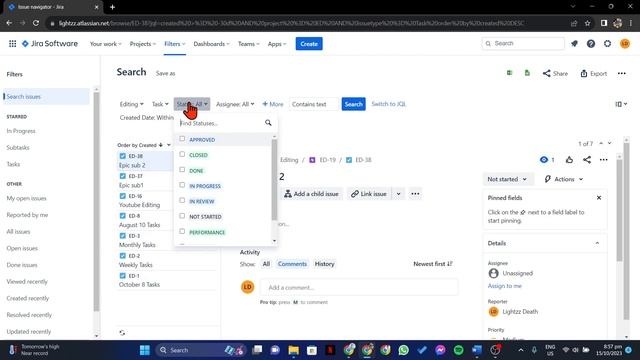640x360 pixels.
Task: Click the magnifier in Find Statuses box
Action: tap(268, 123)
